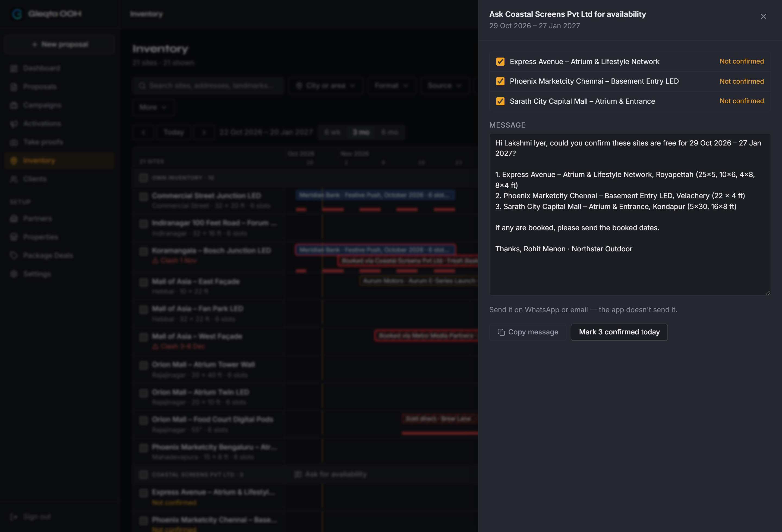This screenshot has width=782, height=532.
Task: Go to previous timeline period arrow
Action: pos(143,132)
